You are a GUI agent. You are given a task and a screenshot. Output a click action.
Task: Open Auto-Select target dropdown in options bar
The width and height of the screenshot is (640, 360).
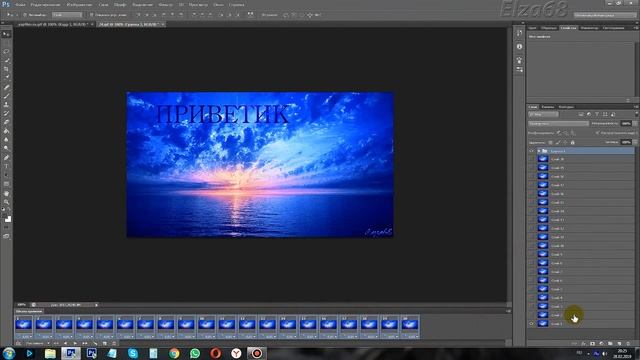coord(67,15)
